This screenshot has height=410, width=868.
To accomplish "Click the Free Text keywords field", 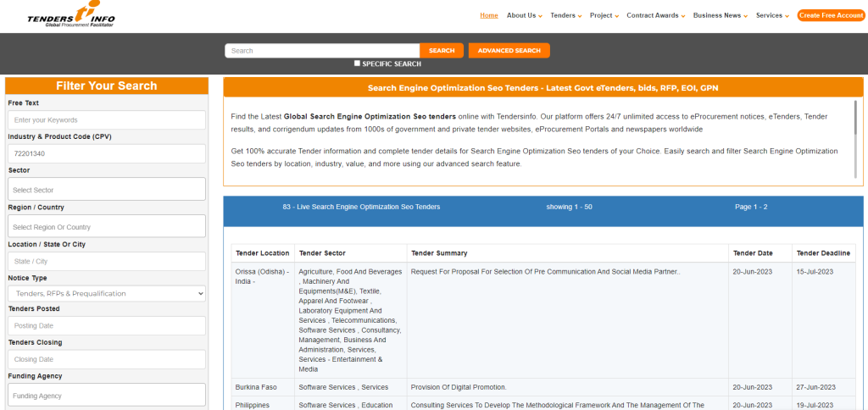I will [107, 120].
